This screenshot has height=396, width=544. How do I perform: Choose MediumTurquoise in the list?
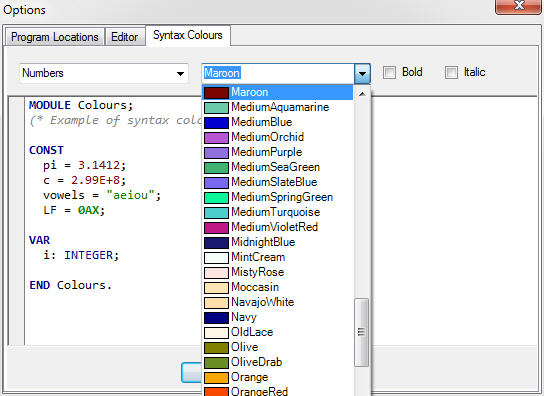pyautogui.click(x=278, y=212)
